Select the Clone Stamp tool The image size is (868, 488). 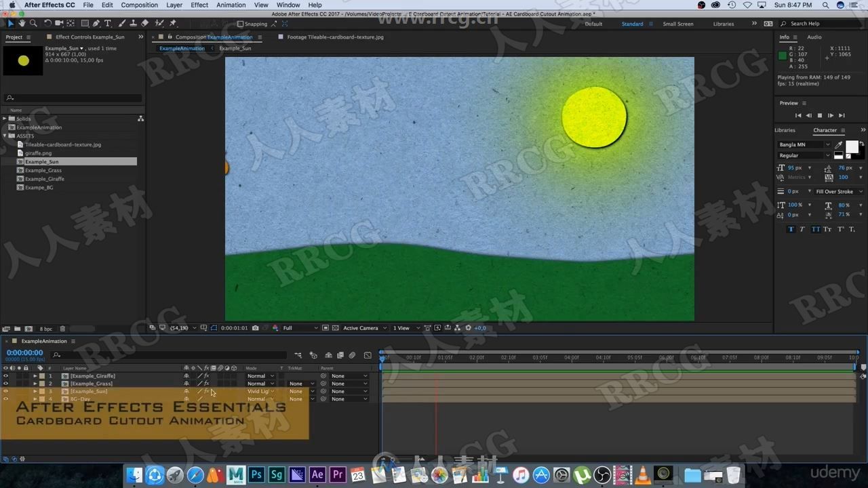[133, 23]
